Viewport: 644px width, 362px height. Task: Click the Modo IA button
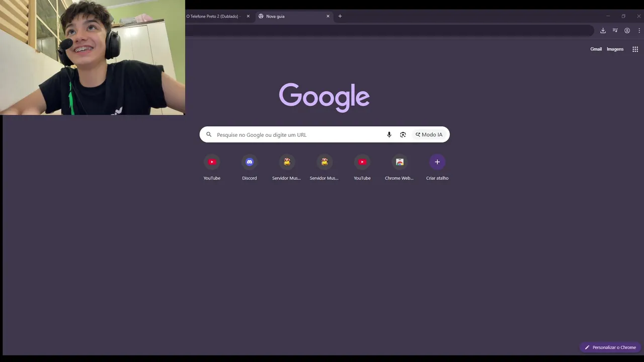(429, 135)
